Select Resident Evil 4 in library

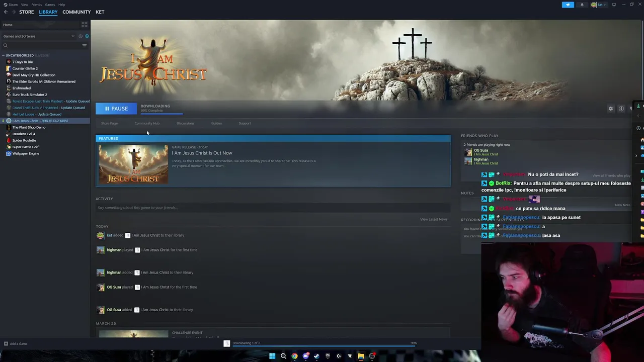click(24, 134)
